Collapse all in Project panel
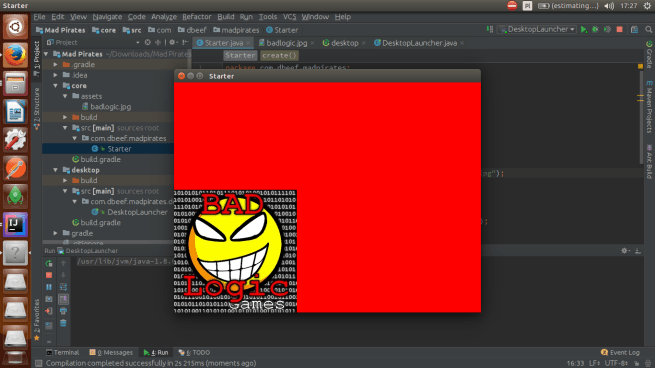 click(x=158, y=42)
